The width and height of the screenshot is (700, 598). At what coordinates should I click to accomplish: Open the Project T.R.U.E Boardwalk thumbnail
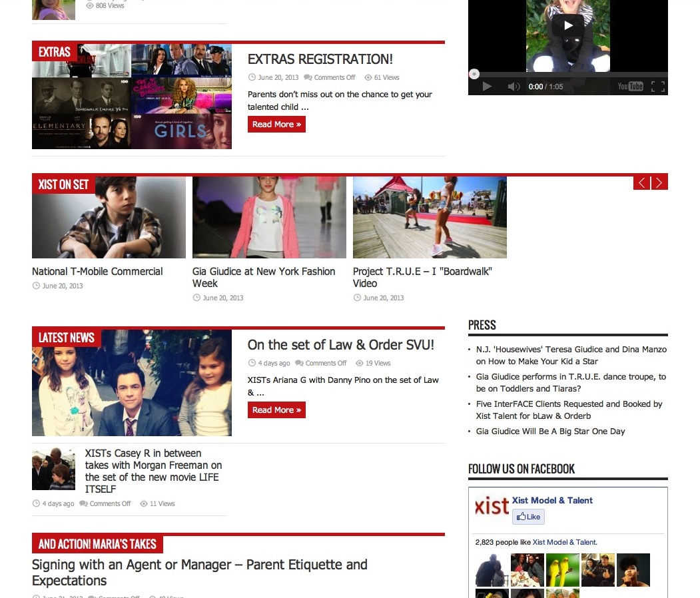pos(430,217)
